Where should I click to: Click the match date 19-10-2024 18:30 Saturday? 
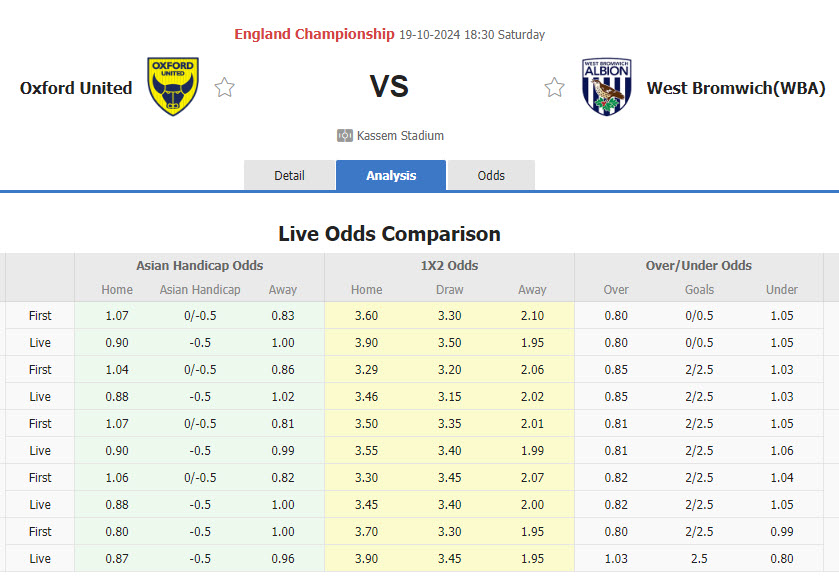click(471, 34)
